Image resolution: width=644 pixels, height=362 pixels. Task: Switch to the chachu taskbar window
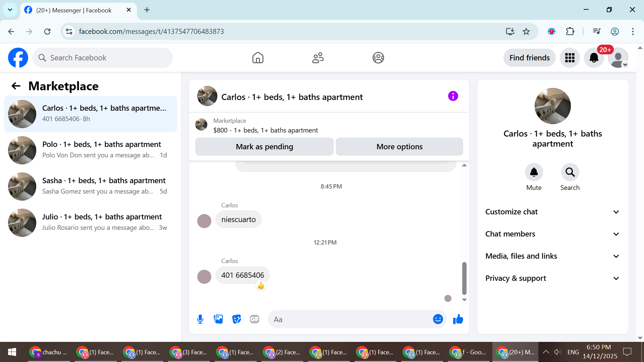(x=49, y=352)
